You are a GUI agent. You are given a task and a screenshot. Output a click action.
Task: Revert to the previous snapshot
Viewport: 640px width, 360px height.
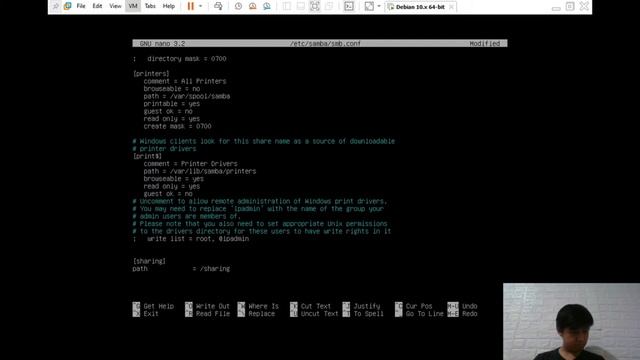pos(253,6)
